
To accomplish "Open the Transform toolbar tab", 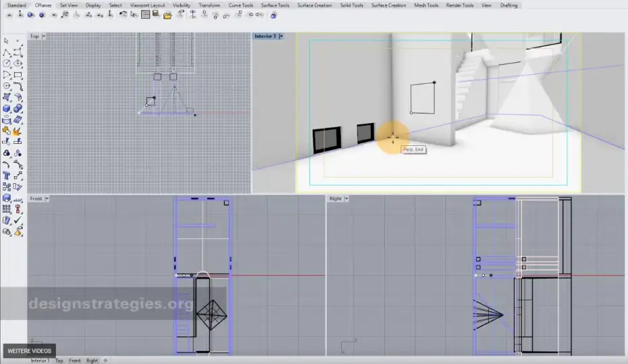I will [x=209, y=5].
